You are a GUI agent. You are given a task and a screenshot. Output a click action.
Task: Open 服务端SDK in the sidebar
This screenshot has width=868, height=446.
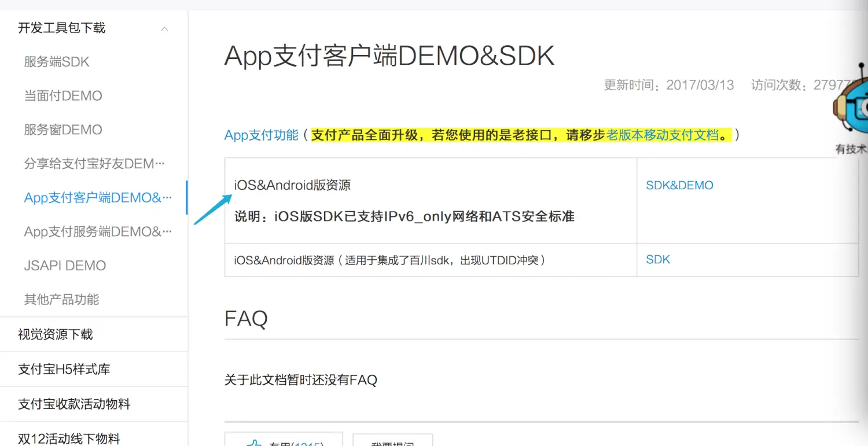pyautogui.click(x=57, y=62)
